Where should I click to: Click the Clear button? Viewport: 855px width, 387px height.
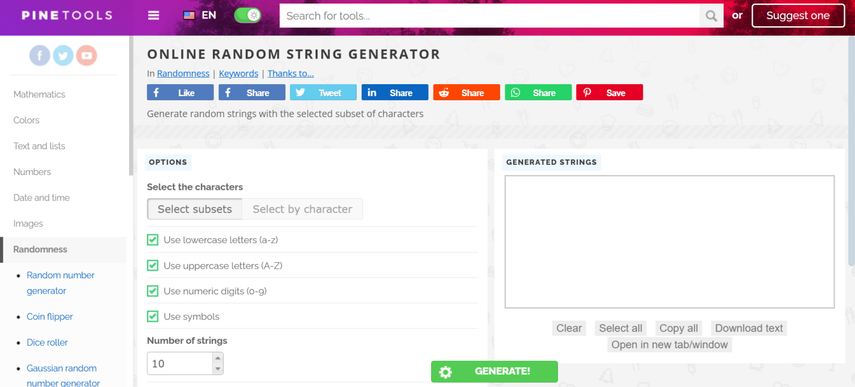pyautogui.click(x=569, y=328)
